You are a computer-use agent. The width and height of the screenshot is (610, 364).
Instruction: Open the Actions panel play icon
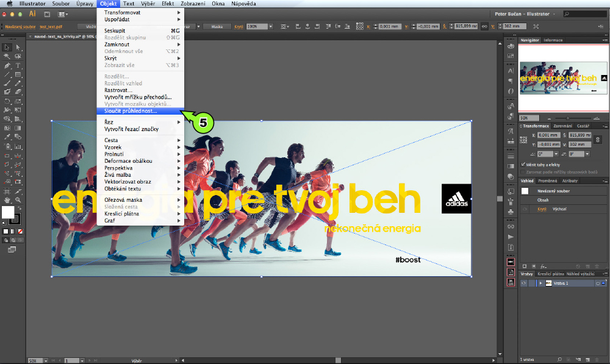pyautogui.click(x=511, y=237)
